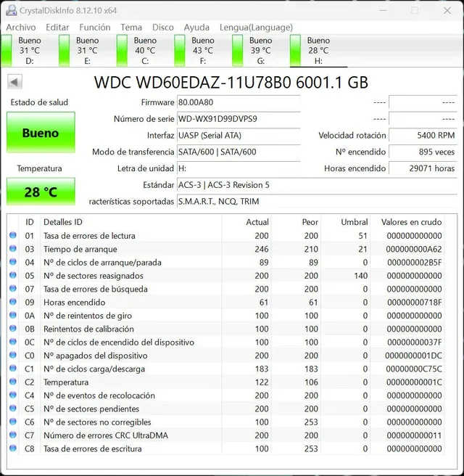The image size is (464, 476).
Task: Click blue status dot for row 09 Horas encendido
Action: point(13,302)
